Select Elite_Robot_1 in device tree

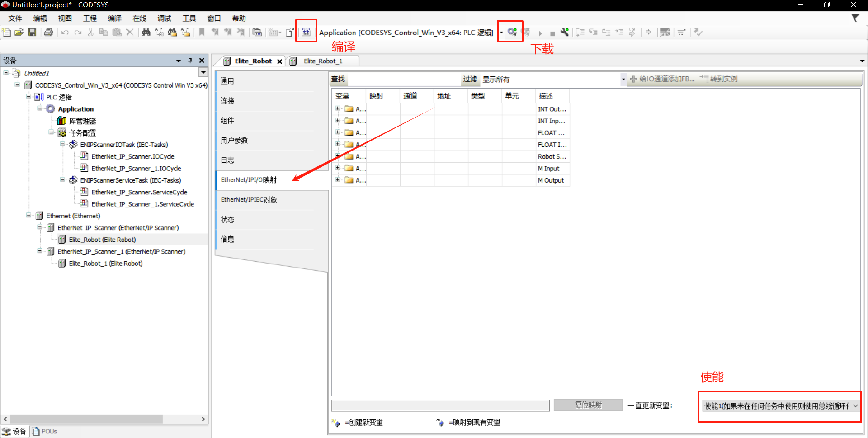point(105,264)
